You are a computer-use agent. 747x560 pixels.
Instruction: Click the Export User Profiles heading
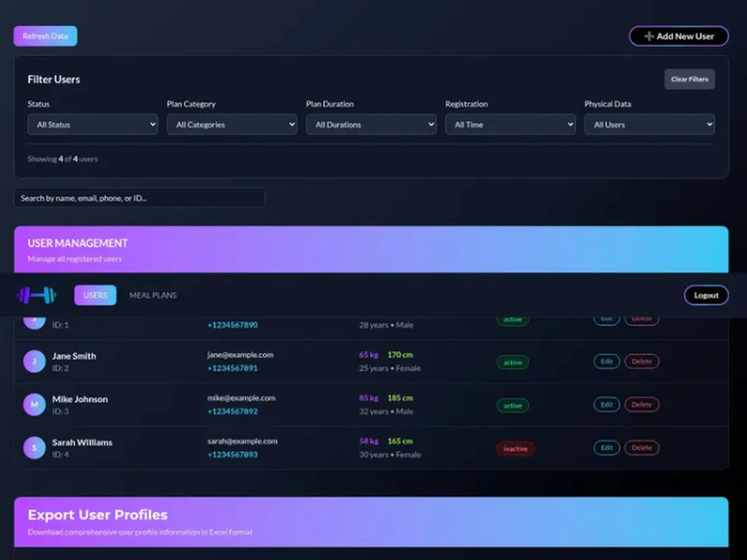(x=98, y=514)
